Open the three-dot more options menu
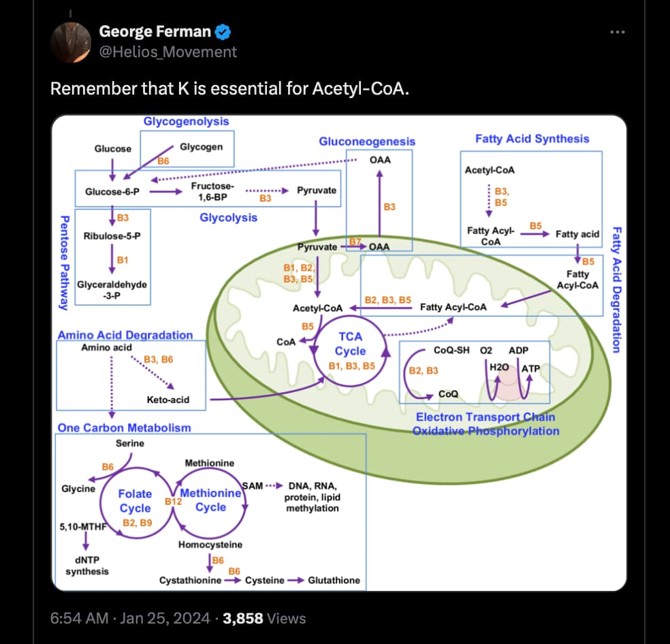 (x=617, y=32)
